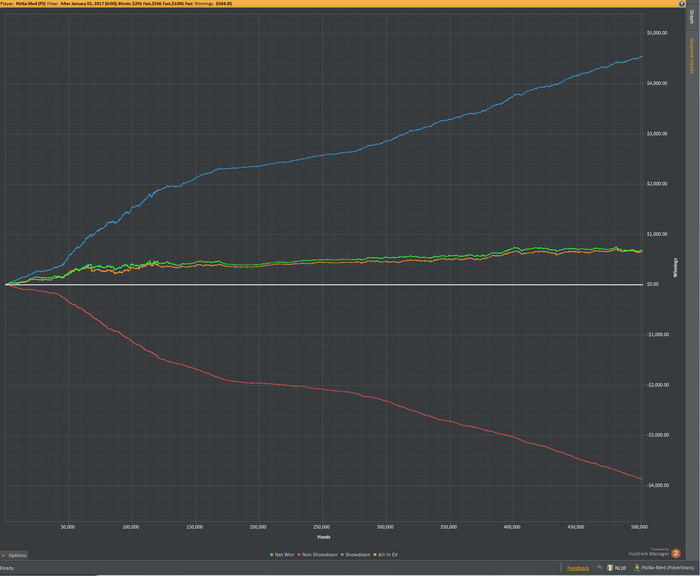Click the NL10 status bar label
The image size is (700, 576).
pyautogui.click(x=620, y=568)
